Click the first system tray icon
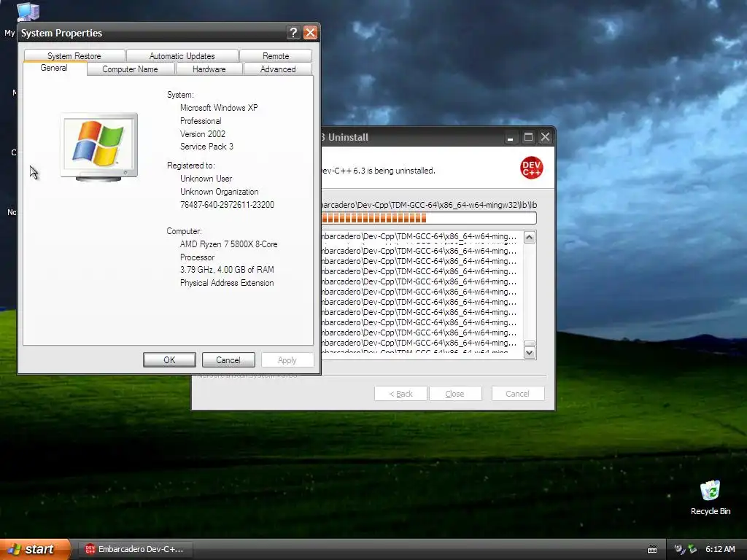Screen dimensions: 747x560 [679, 549]
